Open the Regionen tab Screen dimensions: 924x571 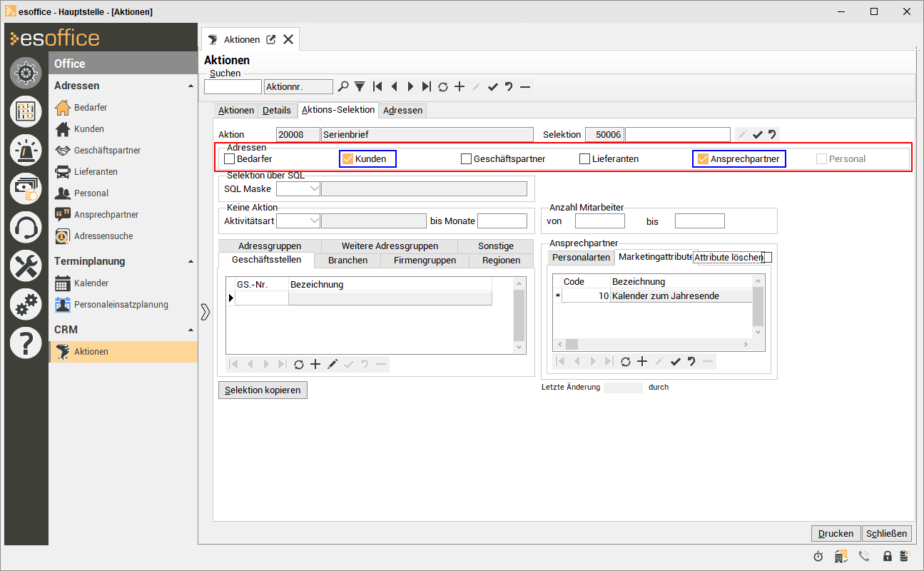[501, 260]
